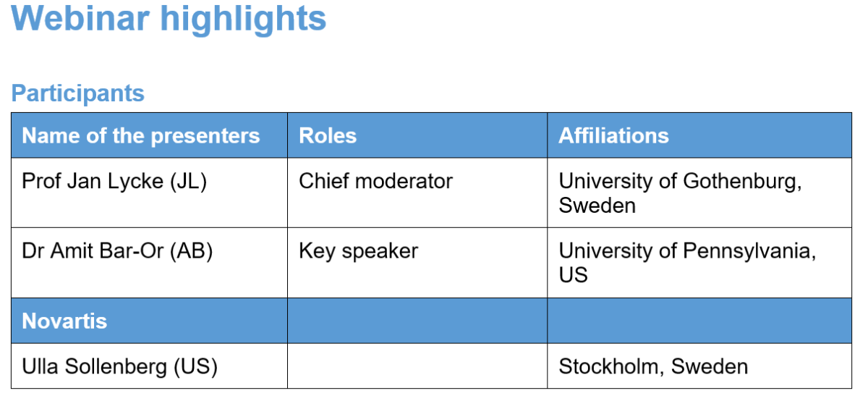Select the Participants subheading
The image size is (868, 409).
click(78, 93)
